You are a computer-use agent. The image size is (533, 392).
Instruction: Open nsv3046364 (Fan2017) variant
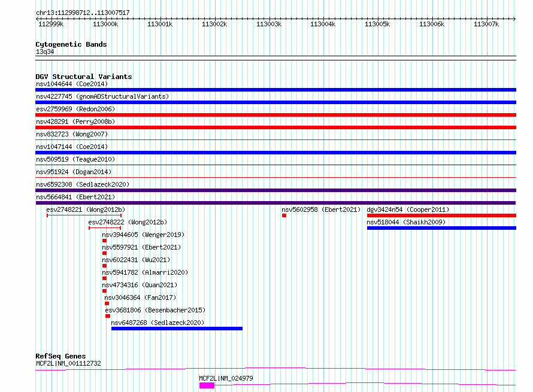pos(140,297)
